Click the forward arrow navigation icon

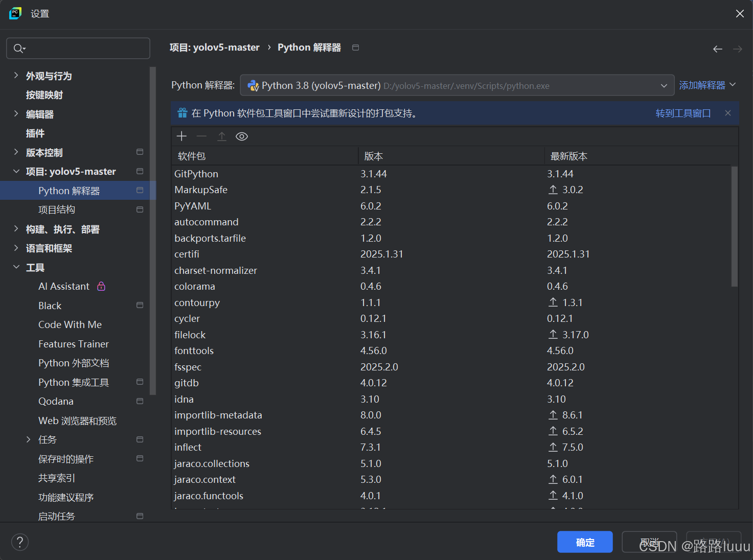(x=737, y=49)
